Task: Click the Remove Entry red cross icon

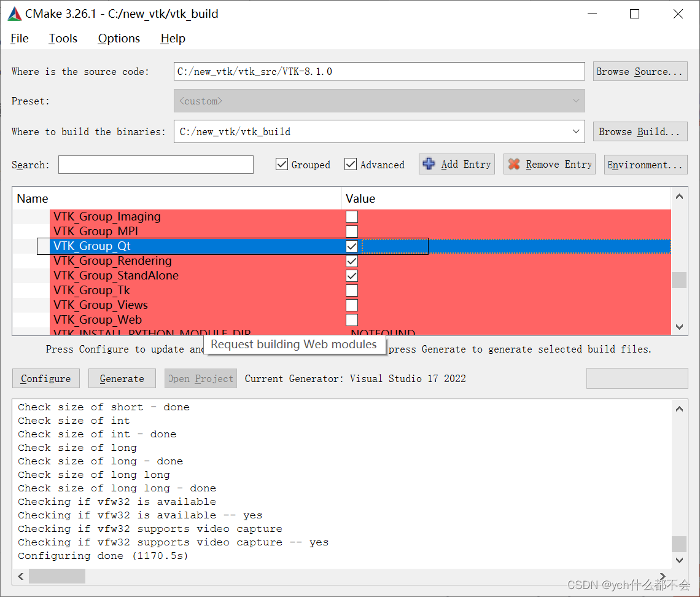Action: [514, 164]
